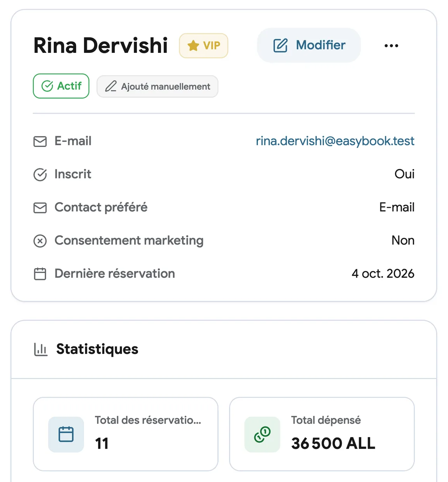Click the Inscrit value Oui
The image size is (448, 482).
(404, 174)
